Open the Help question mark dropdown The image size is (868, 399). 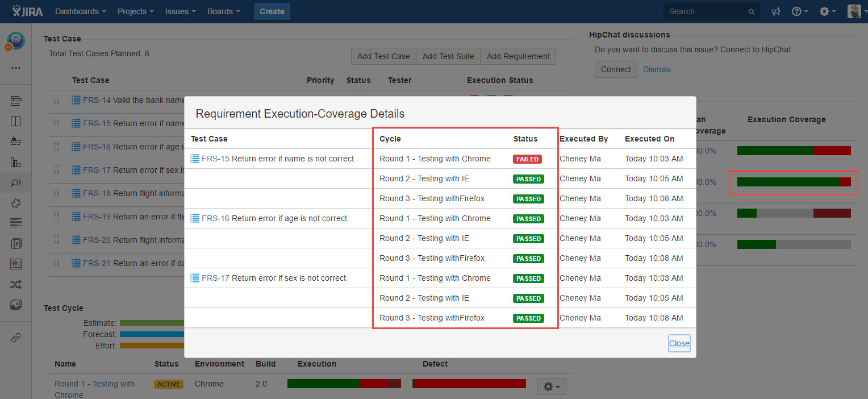(799, 11)
